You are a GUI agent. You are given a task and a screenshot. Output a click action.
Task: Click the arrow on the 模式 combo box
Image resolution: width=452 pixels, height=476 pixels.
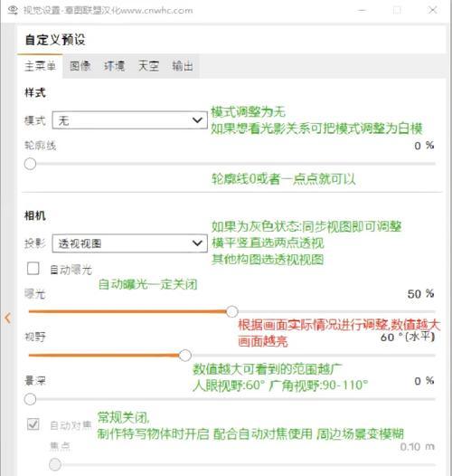[x=197, y=120]
